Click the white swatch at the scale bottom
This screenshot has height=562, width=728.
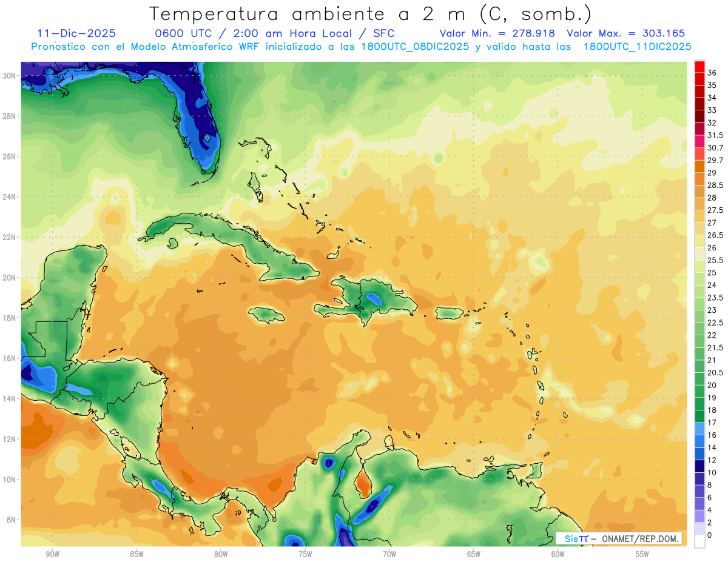(x=699, y=541)
